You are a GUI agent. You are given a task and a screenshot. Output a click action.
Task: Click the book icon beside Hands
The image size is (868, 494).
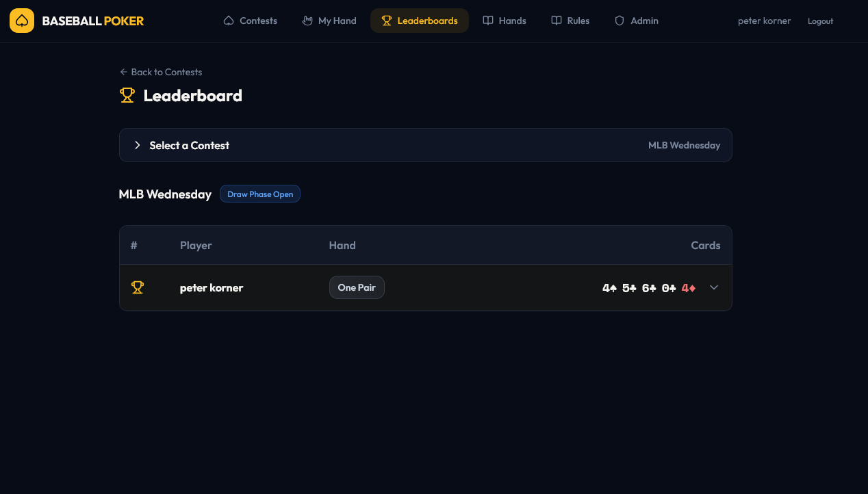coord(488,21)
